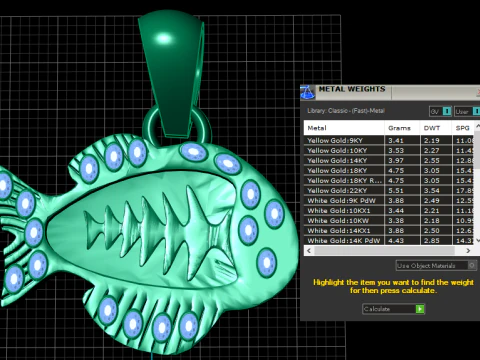Click the vertical scrollbar thumb
Viewport: 480px width, 360px height.
click(x=477, y=150)
